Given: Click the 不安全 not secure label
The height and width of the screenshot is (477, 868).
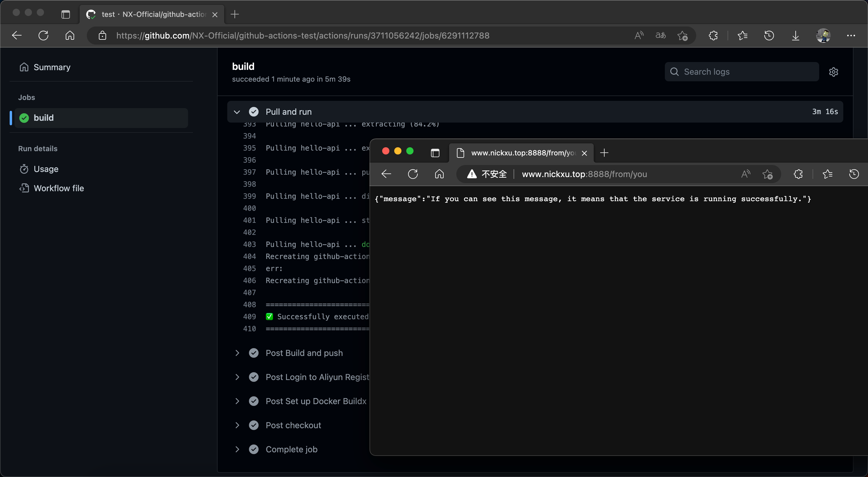Looking at the screenshot, I should (x=494, y=174).
